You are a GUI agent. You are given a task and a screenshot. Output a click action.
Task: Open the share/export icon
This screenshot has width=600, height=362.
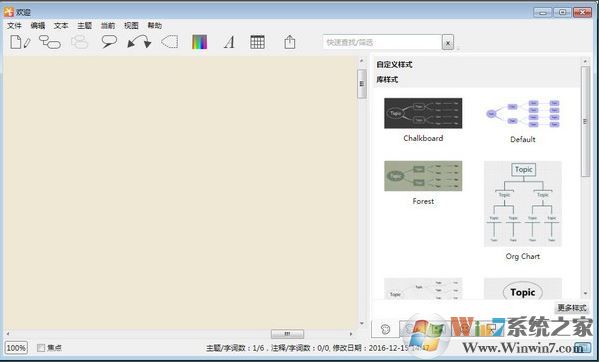click(290, 42)
